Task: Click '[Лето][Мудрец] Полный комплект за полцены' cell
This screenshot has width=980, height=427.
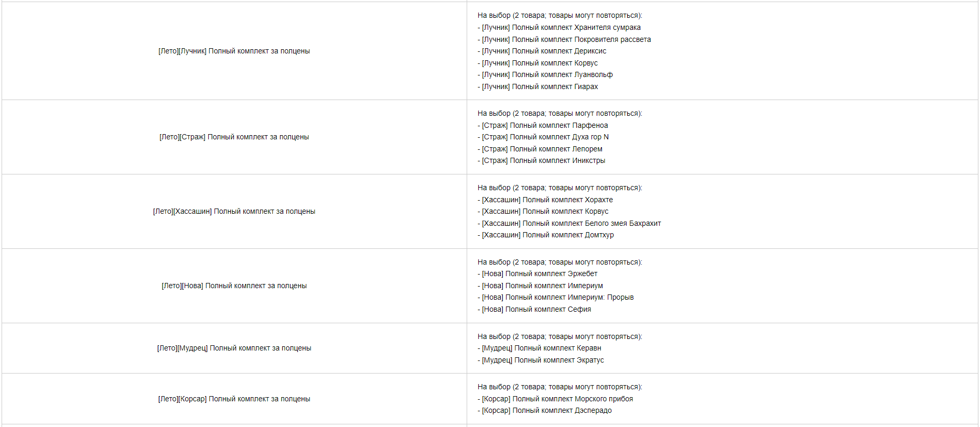Action: 234,348
